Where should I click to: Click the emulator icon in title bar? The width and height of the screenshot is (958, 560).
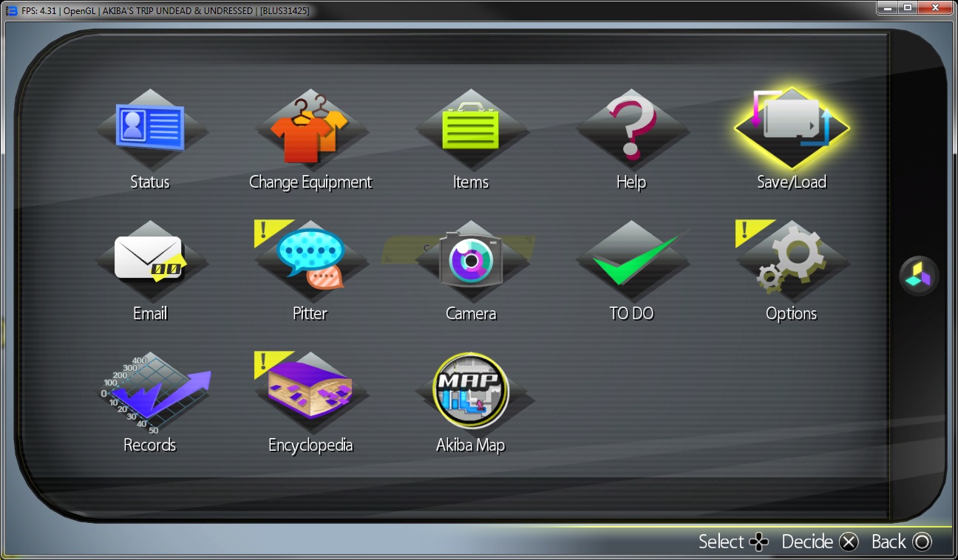point(11,10)
